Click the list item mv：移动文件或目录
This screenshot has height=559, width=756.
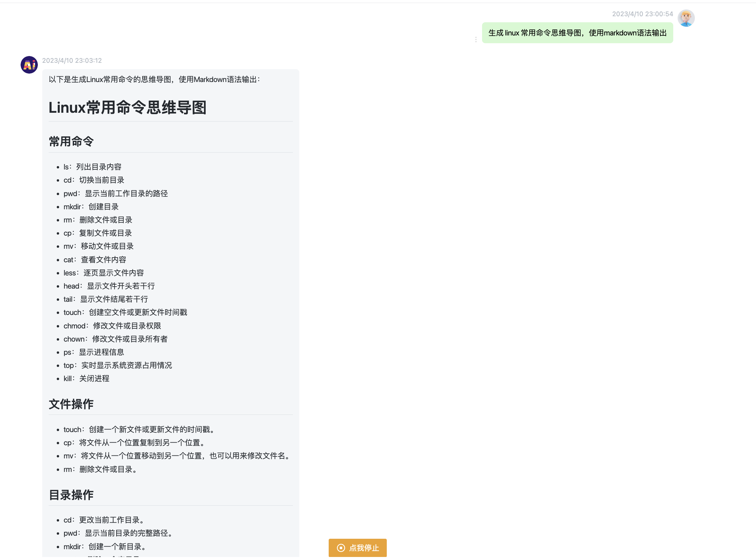point(99,246)
